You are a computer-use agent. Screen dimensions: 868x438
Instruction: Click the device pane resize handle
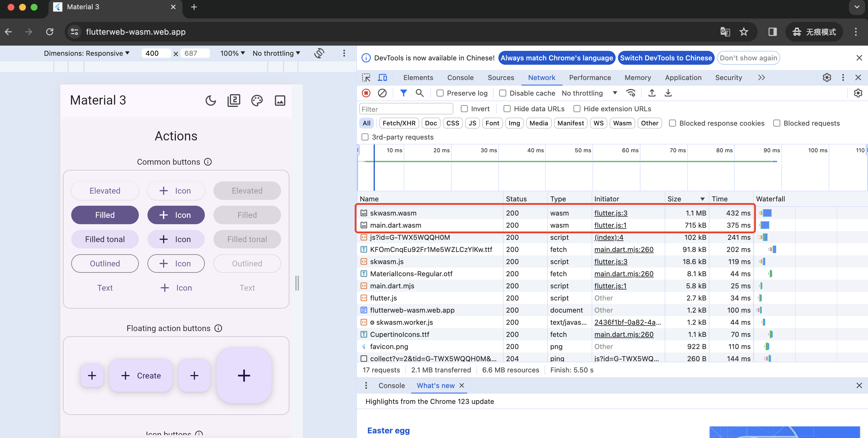click(x=297, y=283)
